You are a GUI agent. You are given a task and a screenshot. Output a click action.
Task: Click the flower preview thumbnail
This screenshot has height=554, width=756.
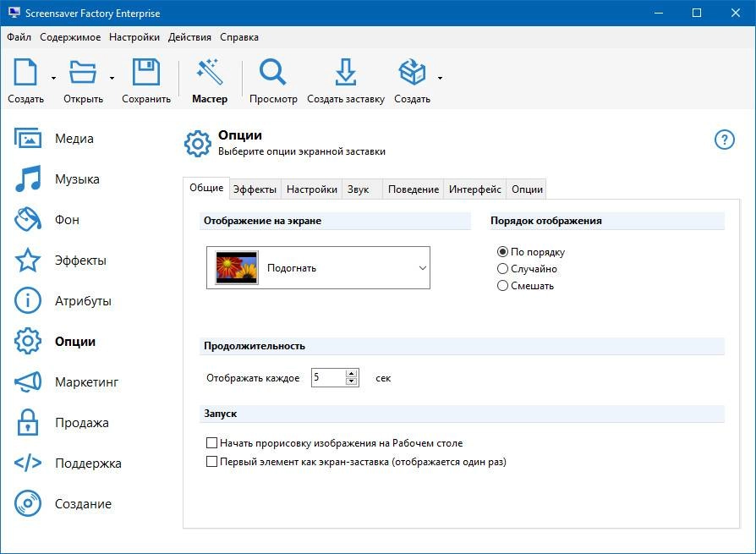click(x=236, y=267)
